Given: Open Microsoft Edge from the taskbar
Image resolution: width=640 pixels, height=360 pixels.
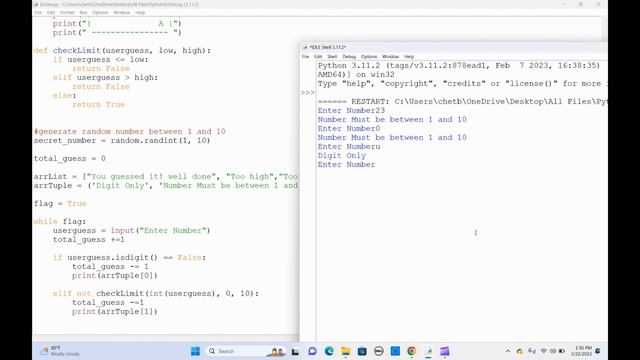Looking at the screenshot, I should 329,351.
